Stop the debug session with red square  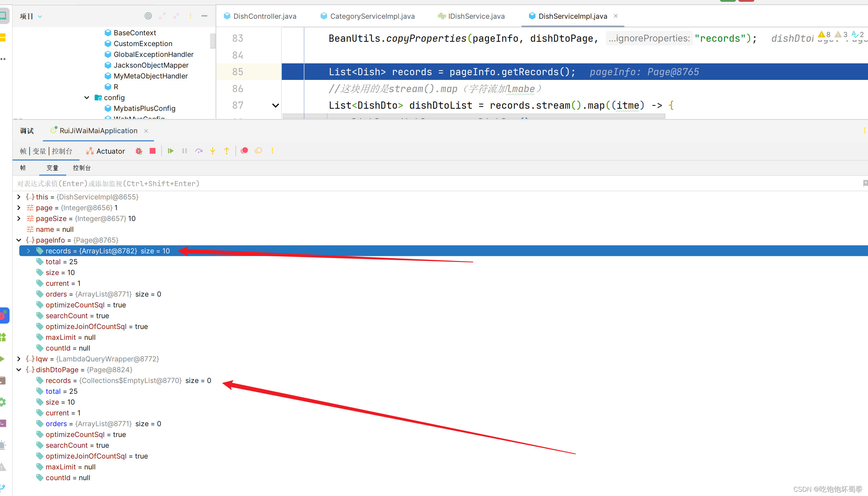tap(153, 151)
